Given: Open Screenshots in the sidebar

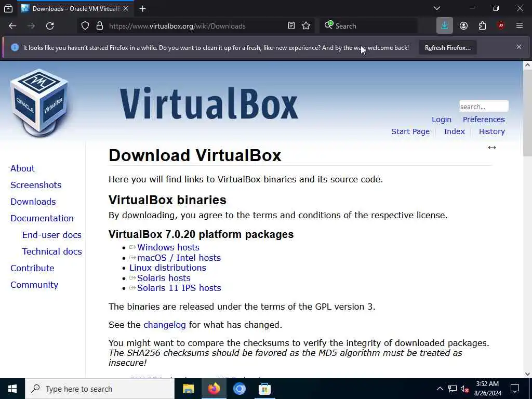Looking at the screenshot, I should pos(36,185).
